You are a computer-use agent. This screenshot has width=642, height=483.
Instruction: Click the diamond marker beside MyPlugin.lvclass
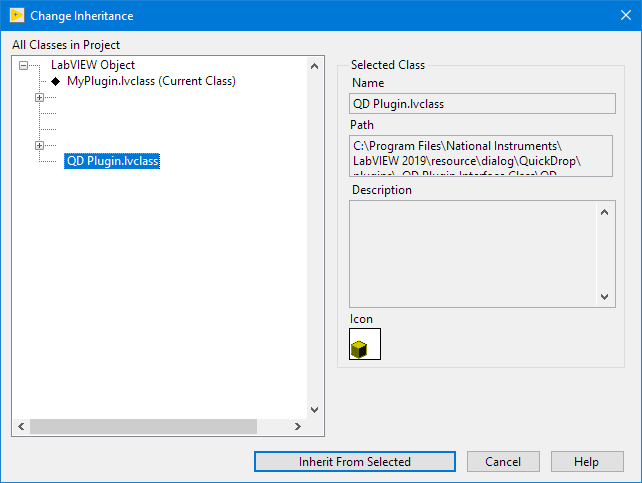[x=56, y=81]
